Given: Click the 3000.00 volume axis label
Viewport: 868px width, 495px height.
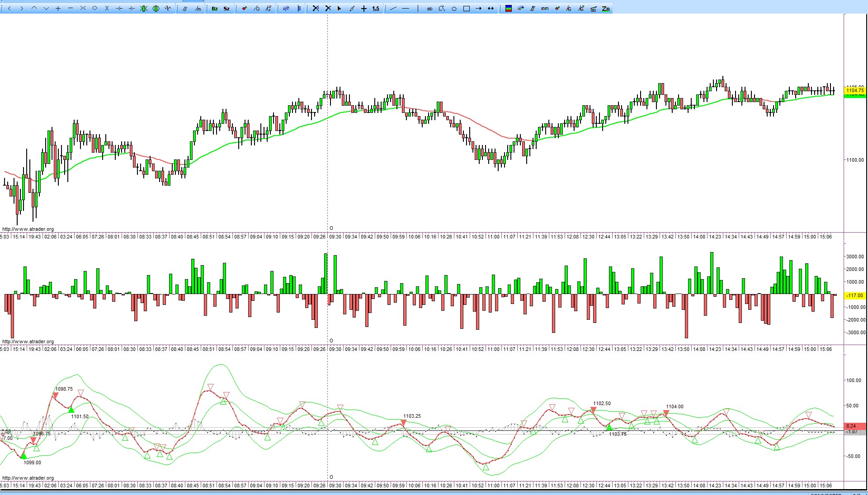Looking at the screenshot, I should point(855,257).
